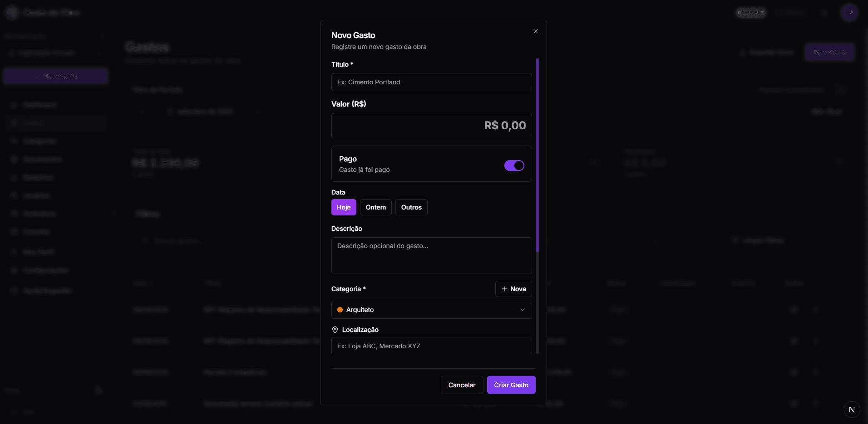Click the Localização map pin icon
The image size is (868, 424).
tap(335, 330)
